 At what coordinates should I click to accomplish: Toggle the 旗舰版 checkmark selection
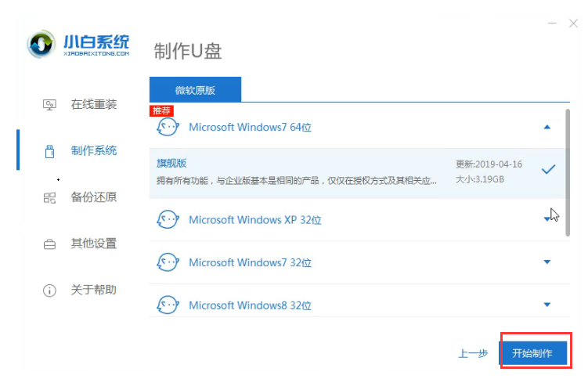tap(548, 169)
